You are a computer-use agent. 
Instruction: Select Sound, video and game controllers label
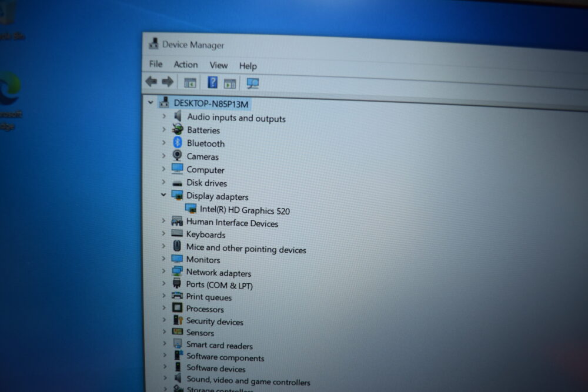click(x=249, y=381)
